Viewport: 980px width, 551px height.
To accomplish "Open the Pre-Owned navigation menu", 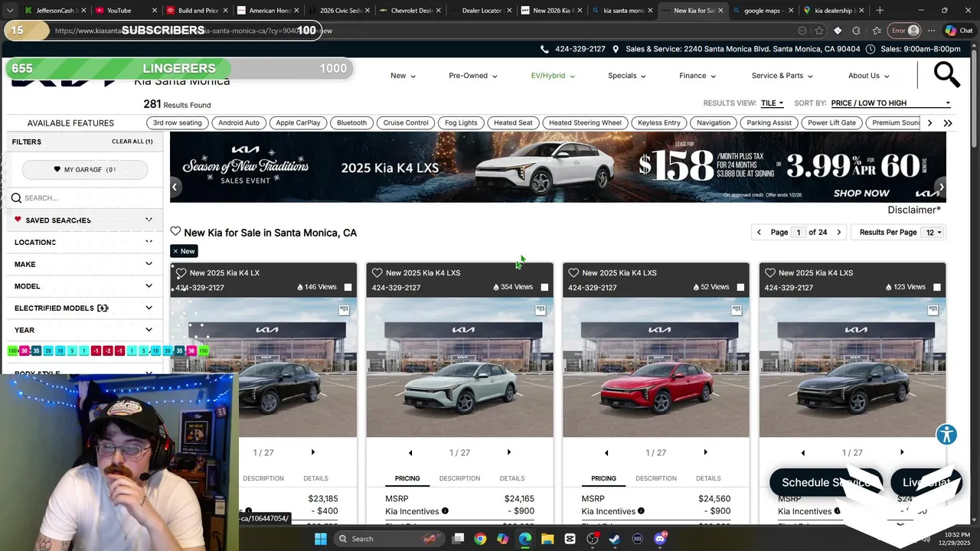I will (x=473, y=76).
